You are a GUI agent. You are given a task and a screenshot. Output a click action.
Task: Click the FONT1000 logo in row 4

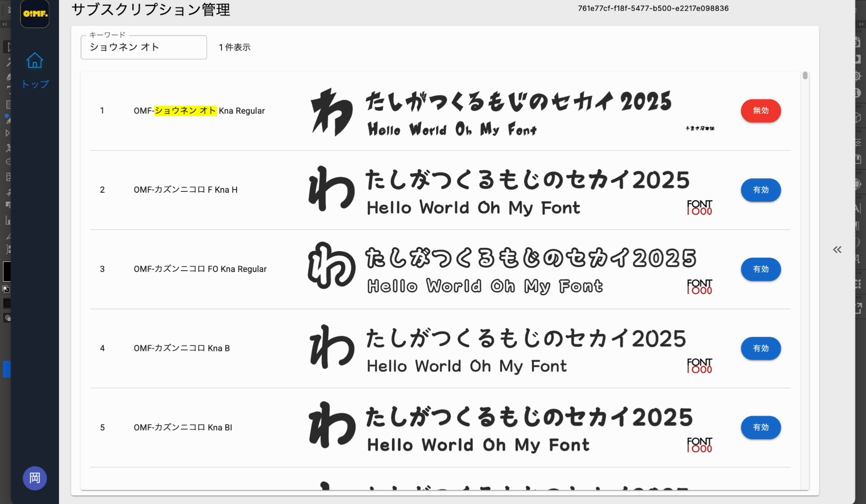pyautogui.click(x=699, y=366)
